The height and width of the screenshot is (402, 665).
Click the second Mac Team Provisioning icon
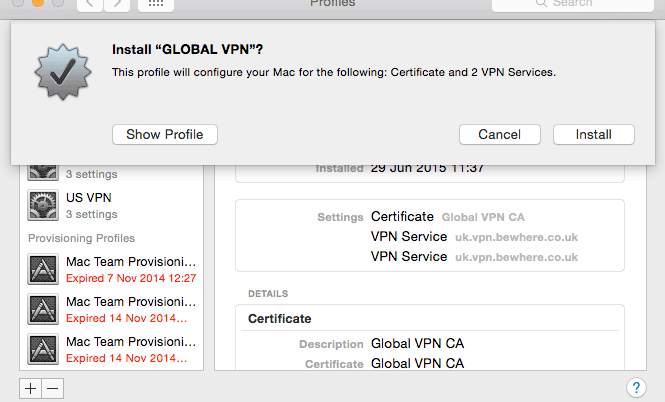click(44, 309)
